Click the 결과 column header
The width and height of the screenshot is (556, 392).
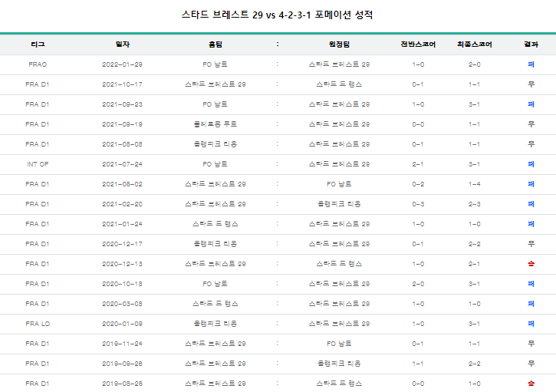[531, 44]
